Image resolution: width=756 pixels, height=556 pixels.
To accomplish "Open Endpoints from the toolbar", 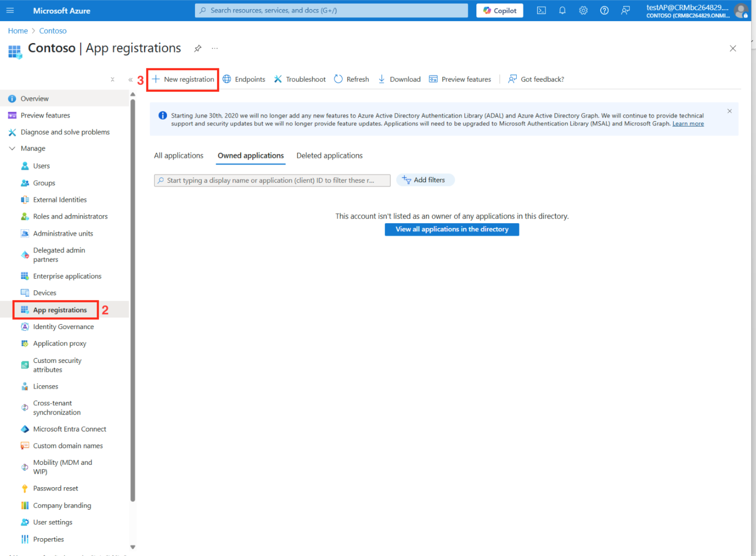I will [244, 79].
